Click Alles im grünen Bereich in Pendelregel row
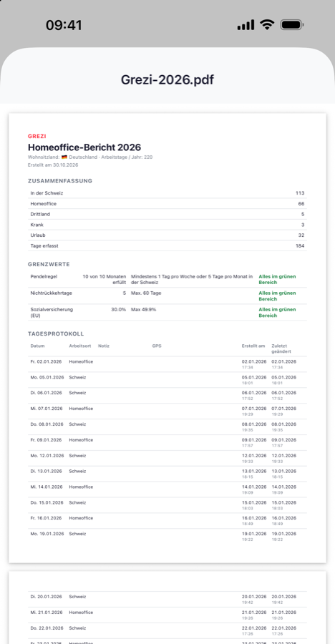335x644 pixels. click(277, 280)
